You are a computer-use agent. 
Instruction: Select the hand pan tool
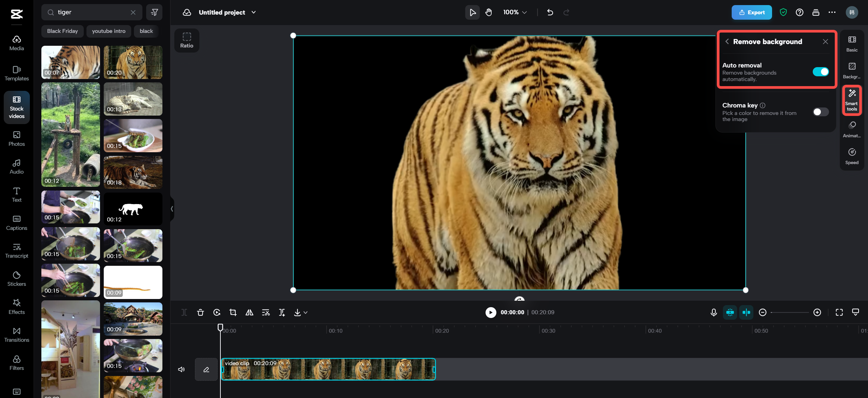tap(488, 13)
